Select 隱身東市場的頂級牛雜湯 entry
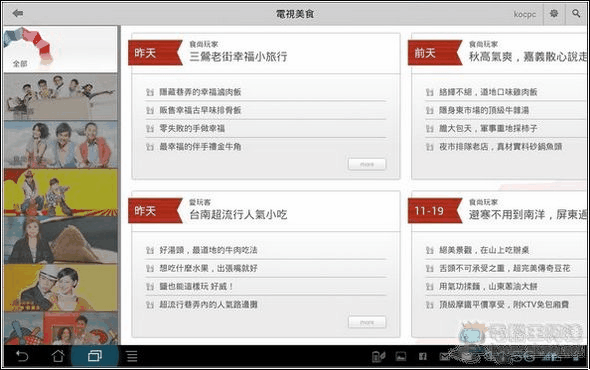Image resolution: width=590 pixels, height=370 pixels. coord(484,110)
